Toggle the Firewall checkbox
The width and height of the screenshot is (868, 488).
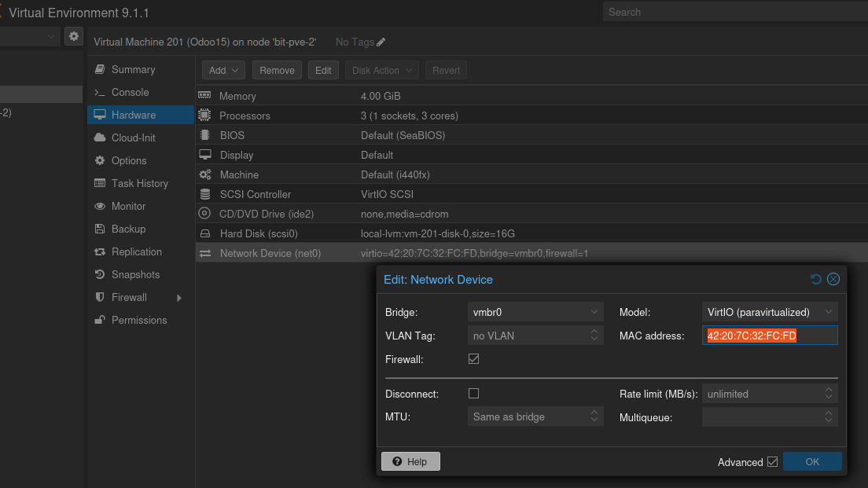click(x=473, y=359)
